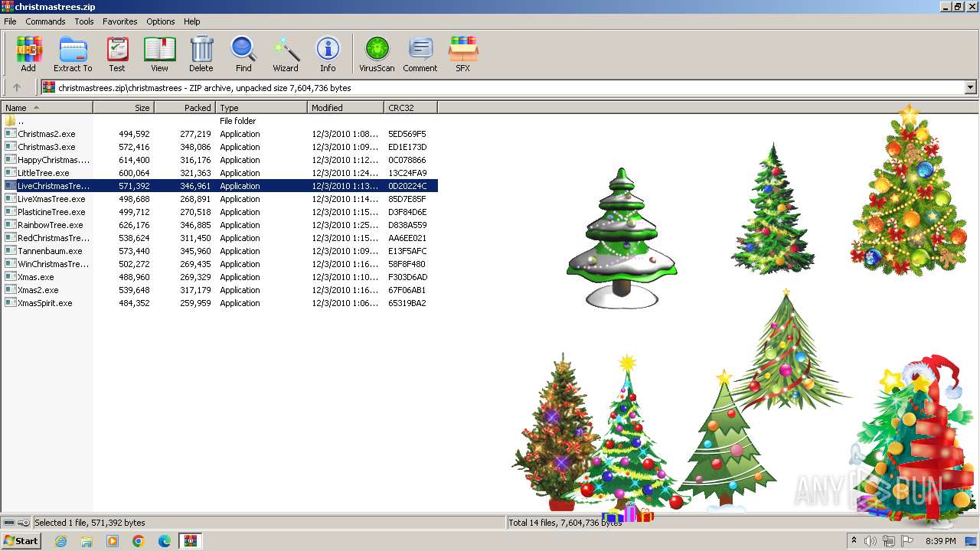Select LiveXmasTree.exe
The image size is (980, 551).
click(x=219, y=199)
